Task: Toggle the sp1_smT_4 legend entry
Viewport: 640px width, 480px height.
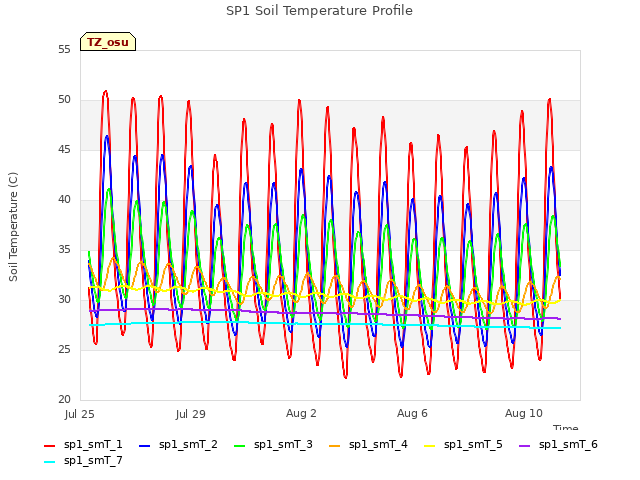Action: (368, 444)
